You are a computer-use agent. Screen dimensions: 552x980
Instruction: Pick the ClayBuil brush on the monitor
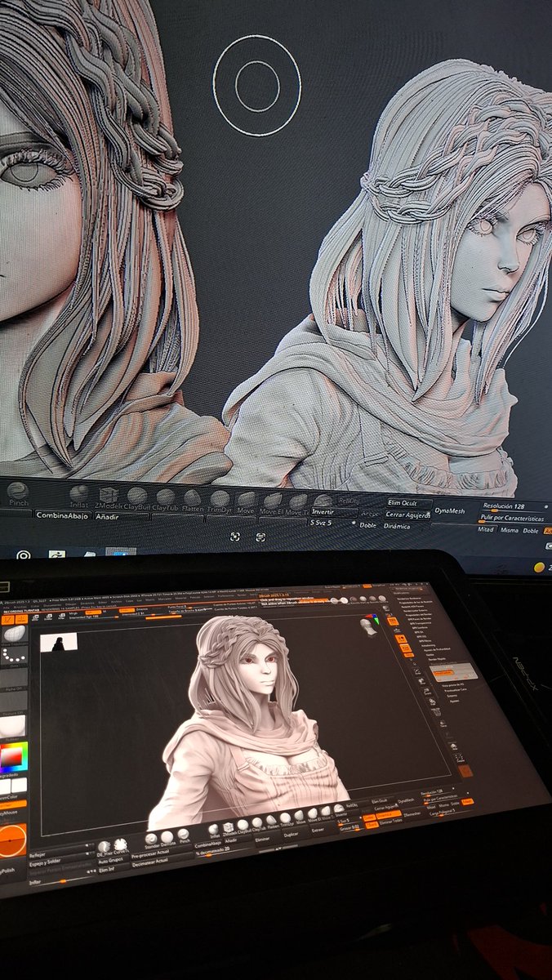[x=137, y=499]
